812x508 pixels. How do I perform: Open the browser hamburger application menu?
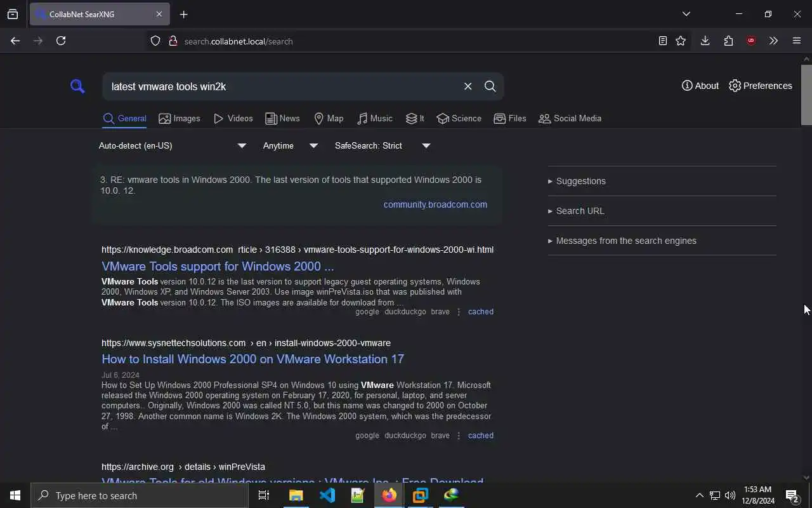click(797, 41)
